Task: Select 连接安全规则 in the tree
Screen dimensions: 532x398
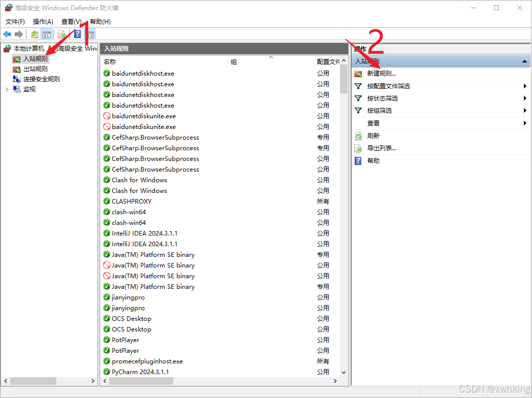Action: tap(41, 79)
